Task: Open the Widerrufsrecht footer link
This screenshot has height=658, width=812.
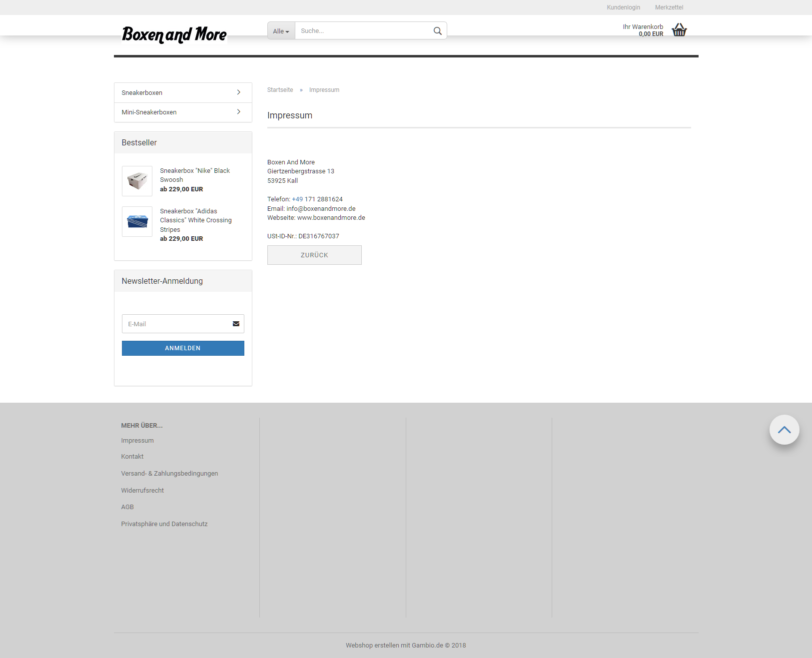Action: click(142, 491)
